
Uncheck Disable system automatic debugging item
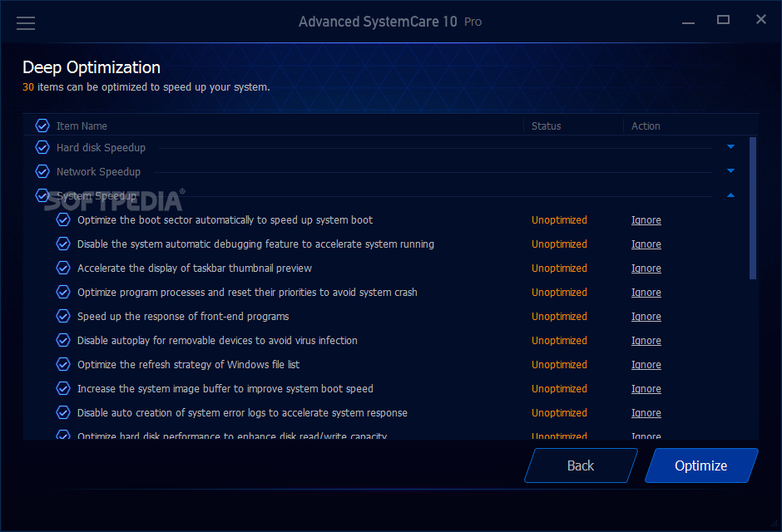(63, 244)
